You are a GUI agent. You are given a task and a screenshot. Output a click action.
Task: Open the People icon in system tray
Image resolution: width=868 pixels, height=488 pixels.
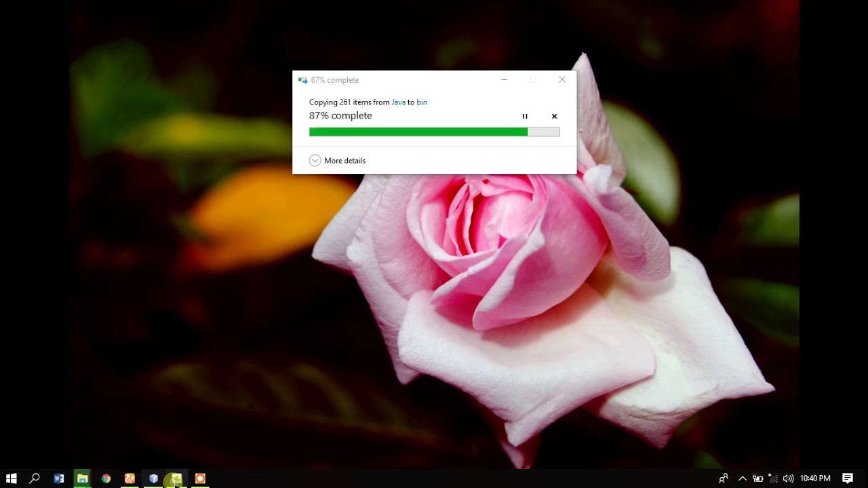(724, 479)
